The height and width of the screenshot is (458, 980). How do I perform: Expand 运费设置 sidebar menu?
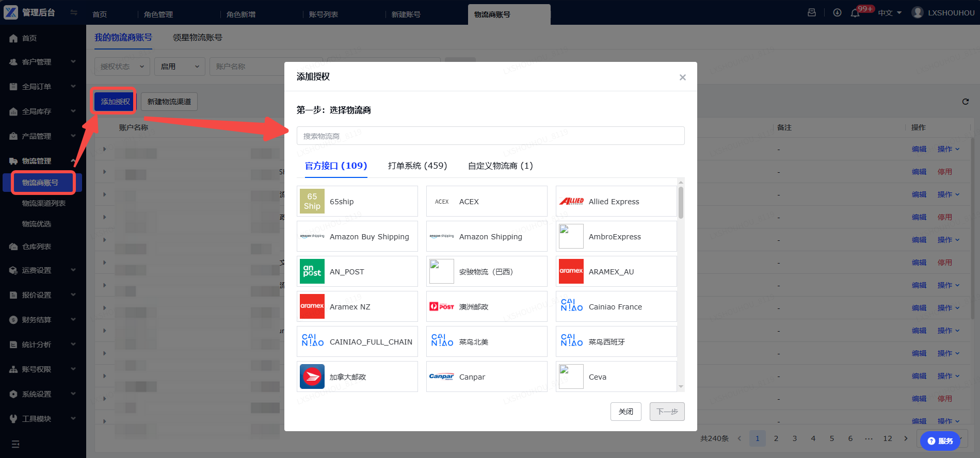click(43, 270)
